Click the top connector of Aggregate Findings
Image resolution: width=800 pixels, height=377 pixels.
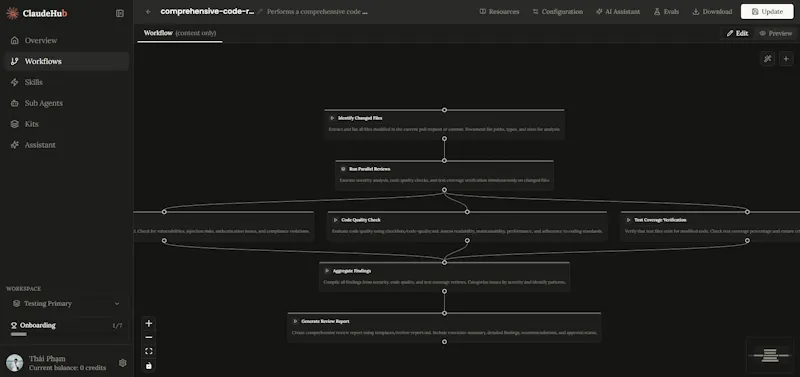444,262
